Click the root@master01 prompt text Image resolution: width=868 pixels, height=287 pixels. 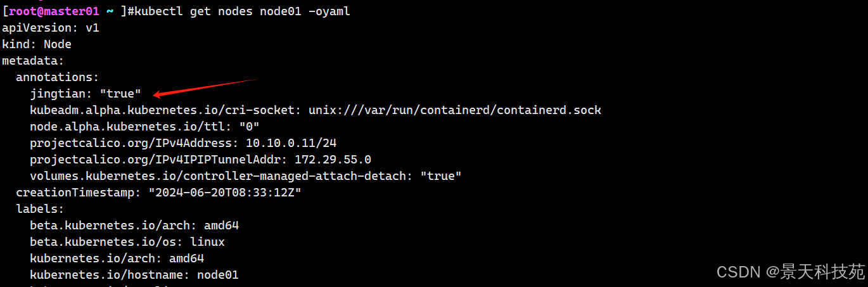point(54,11)
